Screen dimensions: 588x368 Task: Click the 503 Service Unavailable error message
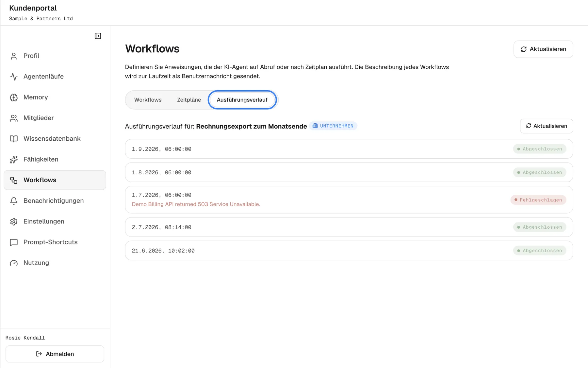tap(196, 204)
